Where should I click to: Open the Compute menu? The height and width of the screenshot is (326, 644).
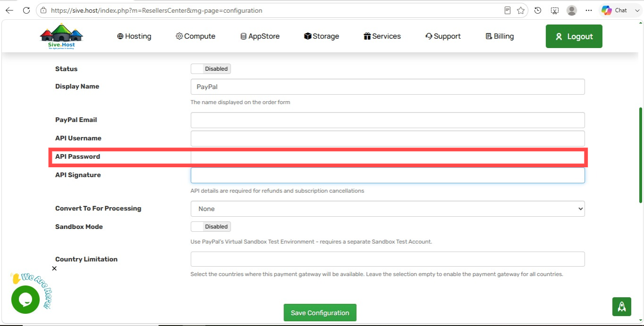point(195,36)
